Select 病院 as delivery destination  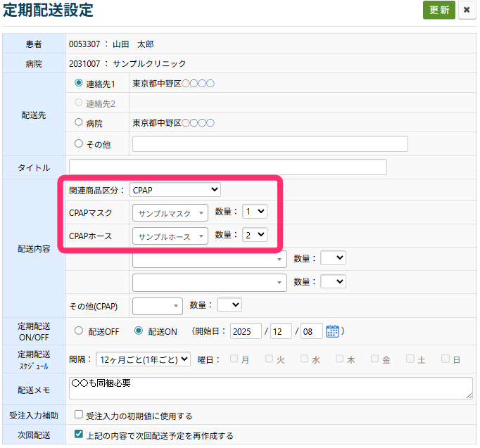point(79,122)
